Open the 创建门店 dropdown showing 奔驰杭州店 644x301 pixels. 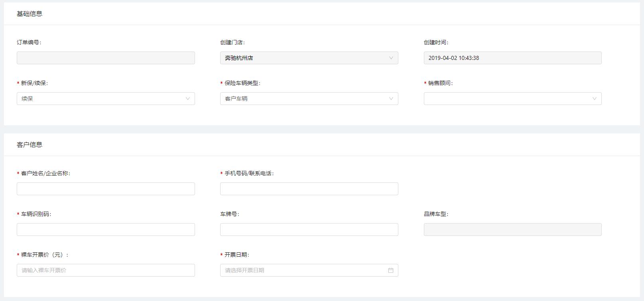pos(309,58)
